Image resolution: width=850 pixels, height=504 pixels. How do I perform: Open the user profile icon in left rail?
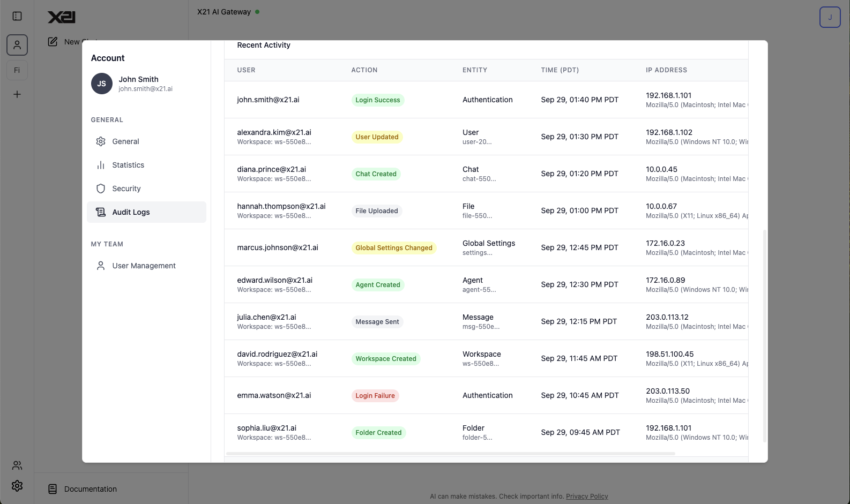click(x=17, y=45)
